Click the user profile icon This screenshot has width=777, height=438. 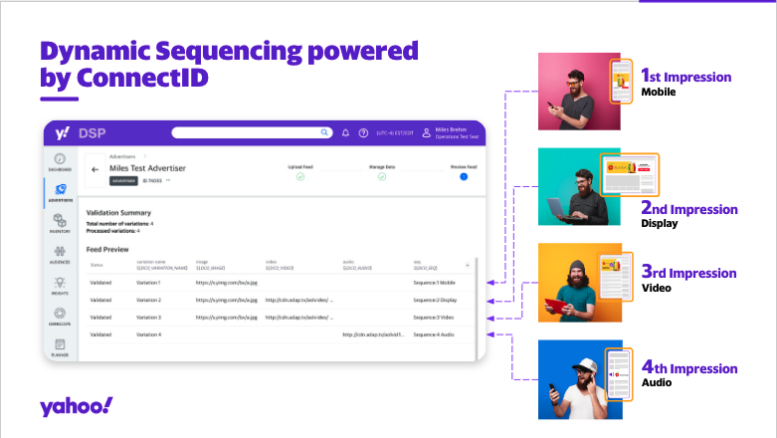(x=426, y=133)
